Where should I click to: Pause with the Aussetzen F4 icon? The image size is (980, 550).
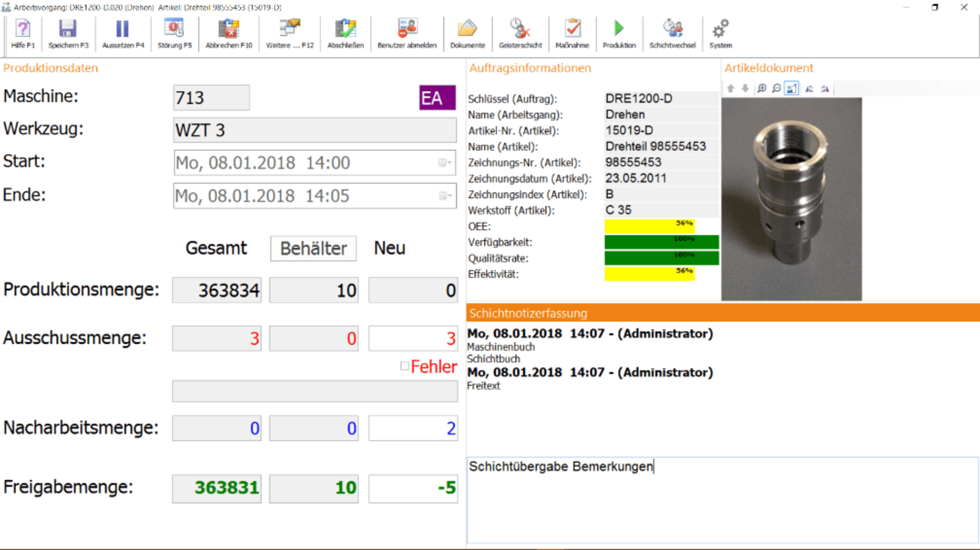pos(122,34)
